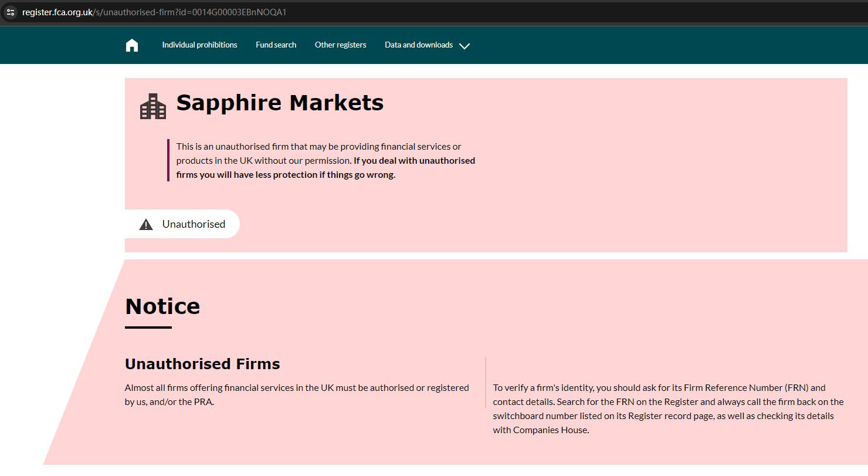
Task: Focus the browser address bar URL
Action: [x=154, y=12]
